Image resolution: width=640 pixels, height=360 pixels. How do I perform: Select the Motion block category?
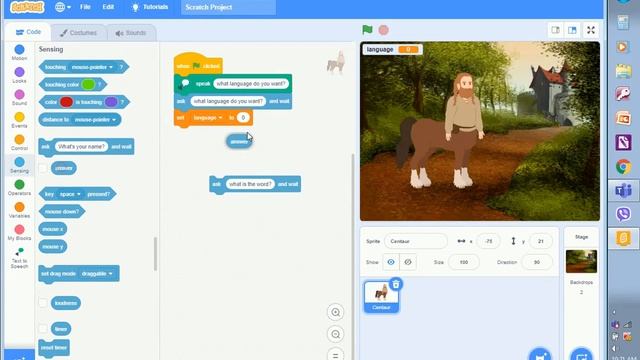click(19, 53)
